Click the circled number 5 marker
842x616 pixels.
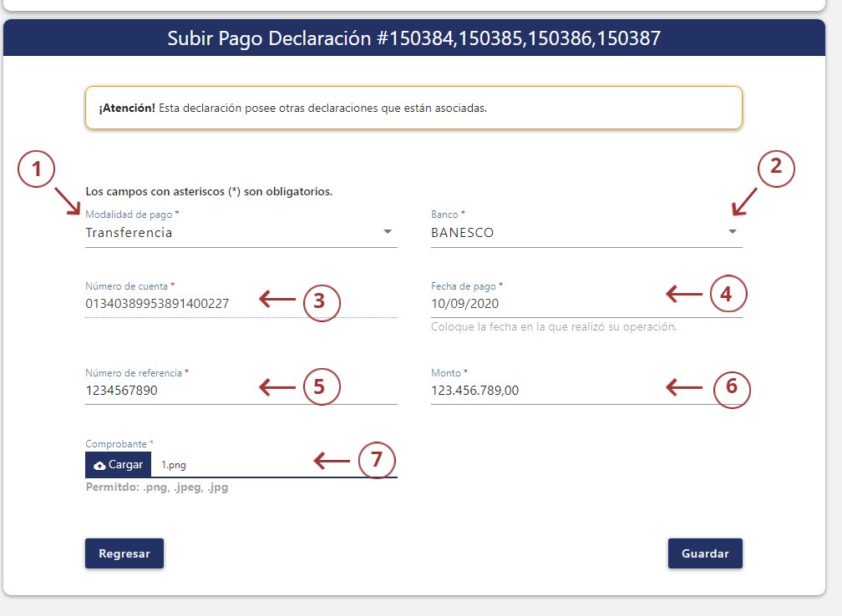321,387
